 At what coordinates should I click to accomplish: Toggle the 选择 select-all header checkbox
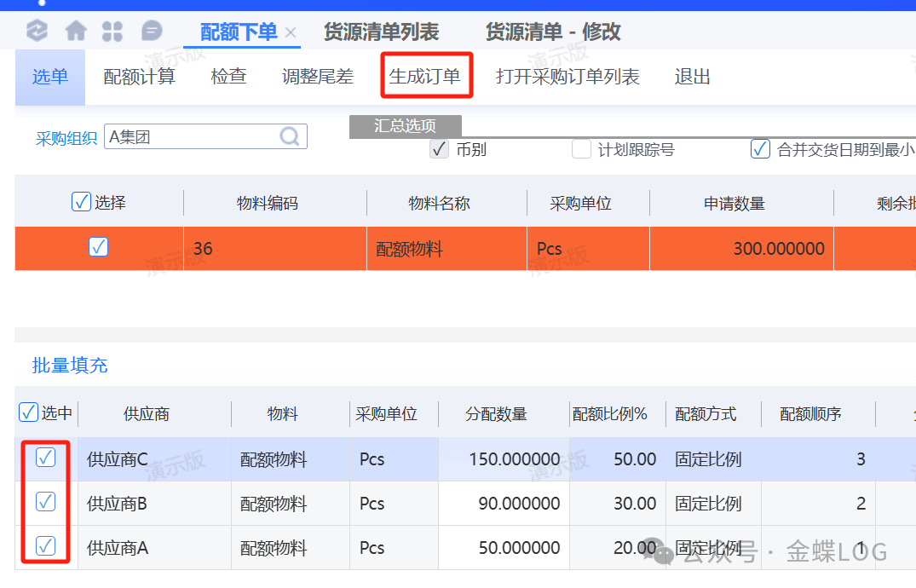[81, 203]
